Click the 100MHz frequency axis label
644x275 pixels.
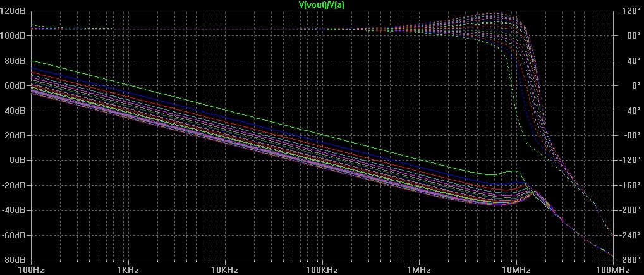(613, 270)
